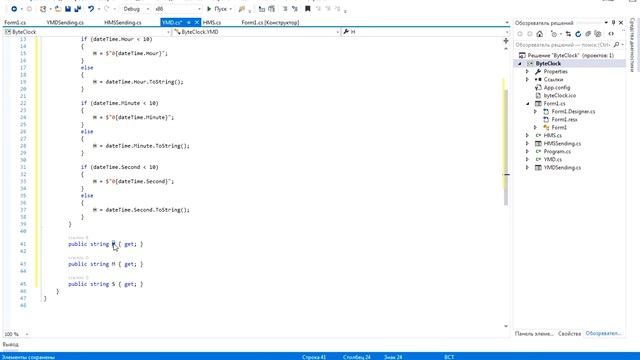Viewport: 640px width, 360px height.
Task: Click the New Project toolbar icon
Action: (43, 9)
